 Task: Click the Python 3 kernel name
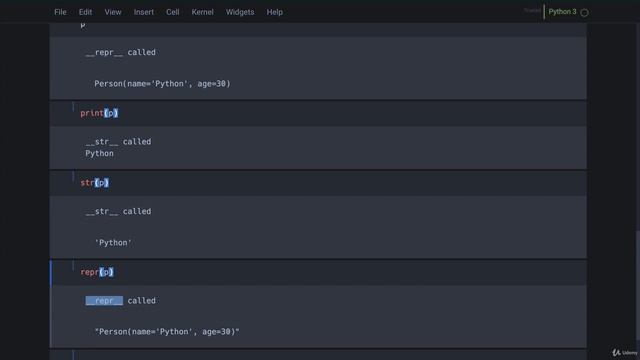[x=562, y=12]
